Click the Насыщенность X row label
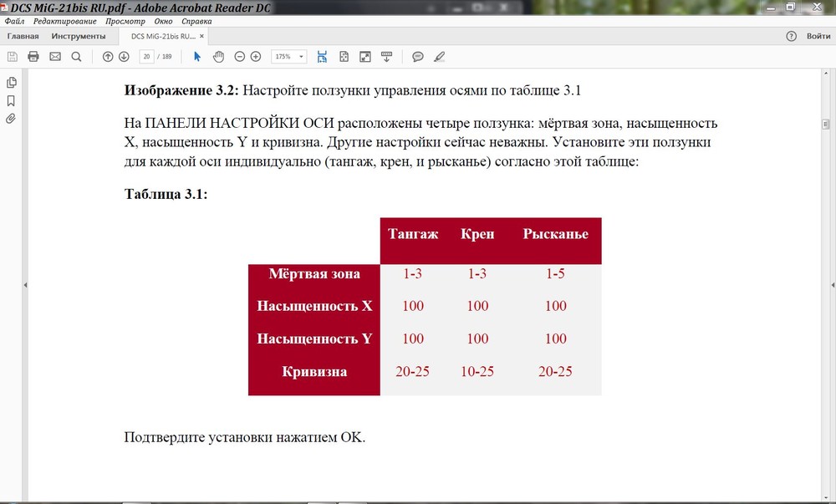Image resolution: width=836 pixels, height=504 pixels. [314, 306]
